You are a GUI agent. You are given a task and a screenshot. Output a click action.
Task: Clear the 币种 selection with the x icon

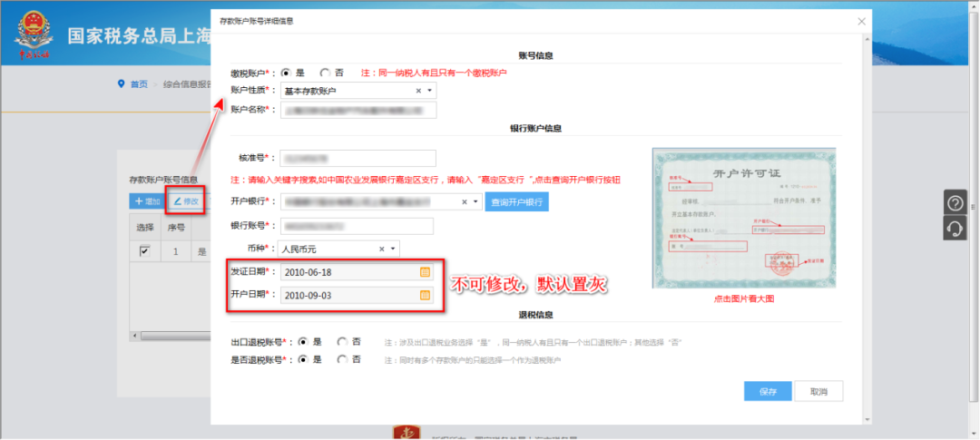(382, 248)
